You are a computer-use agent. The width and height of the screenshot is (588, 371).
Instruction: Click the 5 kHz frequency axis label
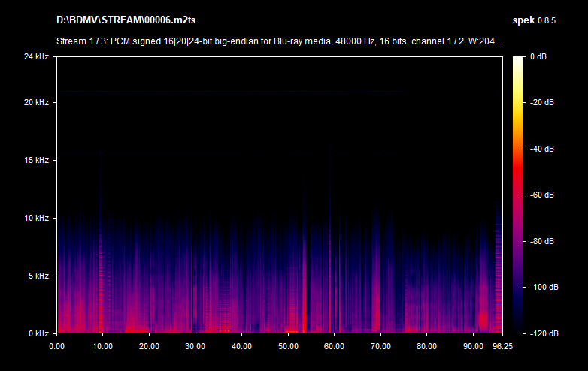pos(38,276)
